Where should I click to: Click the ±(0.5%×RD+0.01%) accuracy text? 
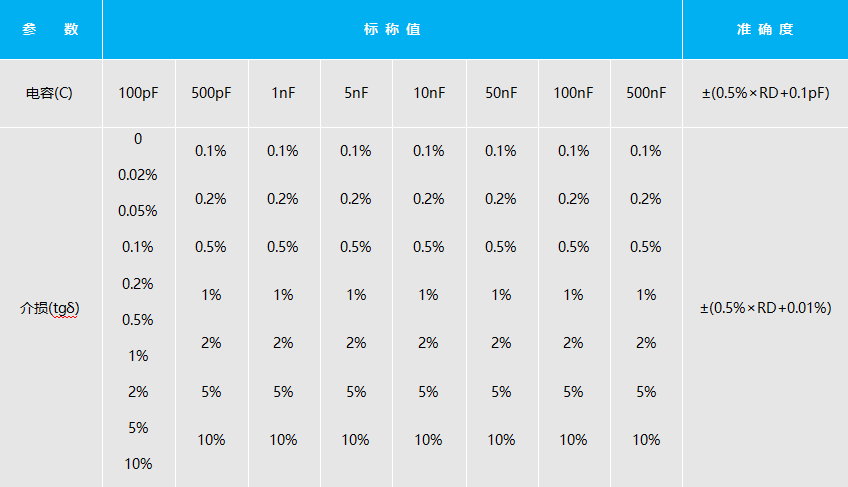765,308
